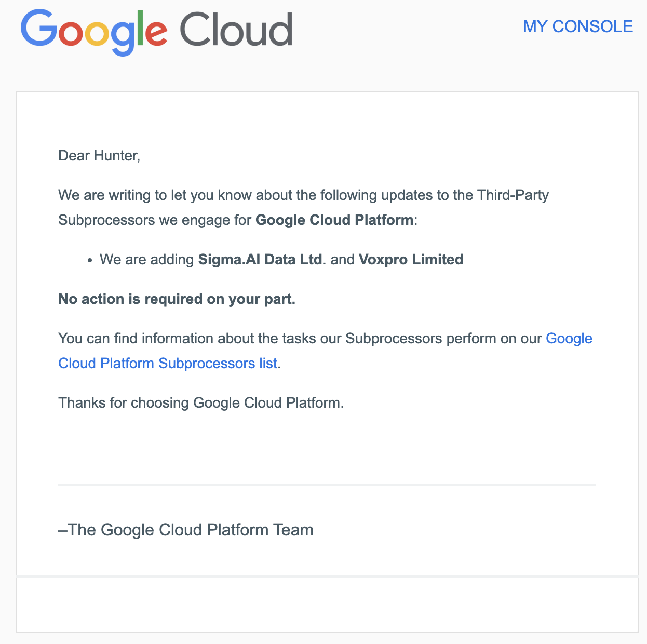Click the 'Subprocessors we engage for' text

pyautogui.click(x=155, y=220)
